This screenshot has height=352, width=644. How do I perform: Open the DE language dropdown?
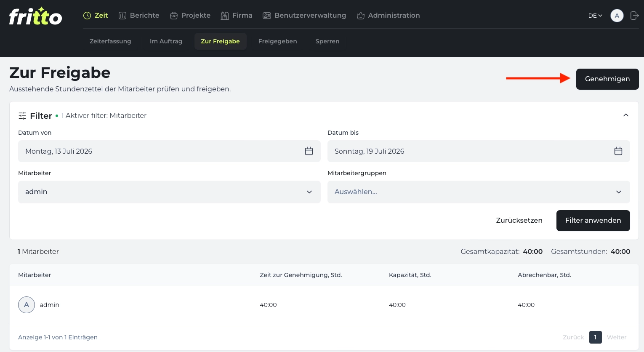(x=595, y=16)
